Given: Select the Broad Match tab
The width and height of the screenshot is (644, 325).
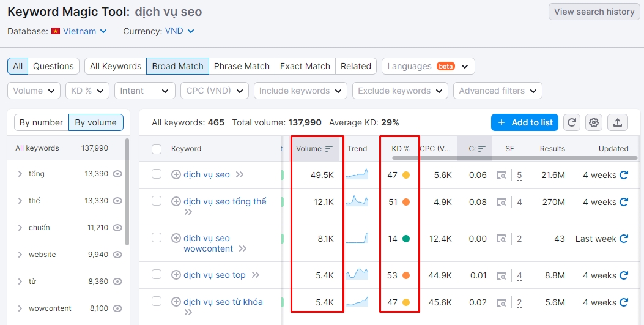Looking at the screenshot, I should click(x=177, y=66).
